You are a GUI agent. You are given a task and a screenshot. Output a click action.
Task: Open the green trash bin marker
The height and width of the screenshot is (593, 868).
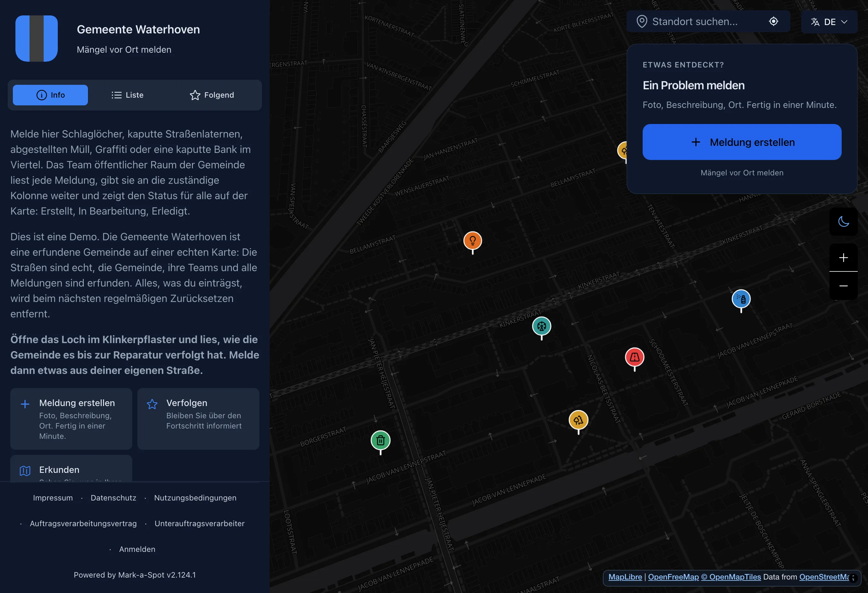[380, 440]
